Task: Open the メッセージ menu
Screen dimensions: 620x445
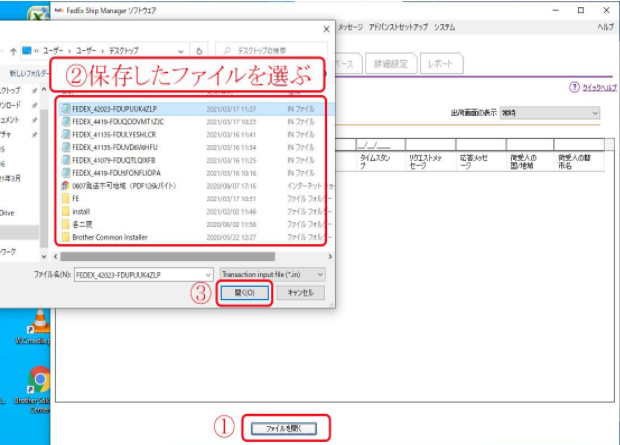Action: tap(350, 27)
